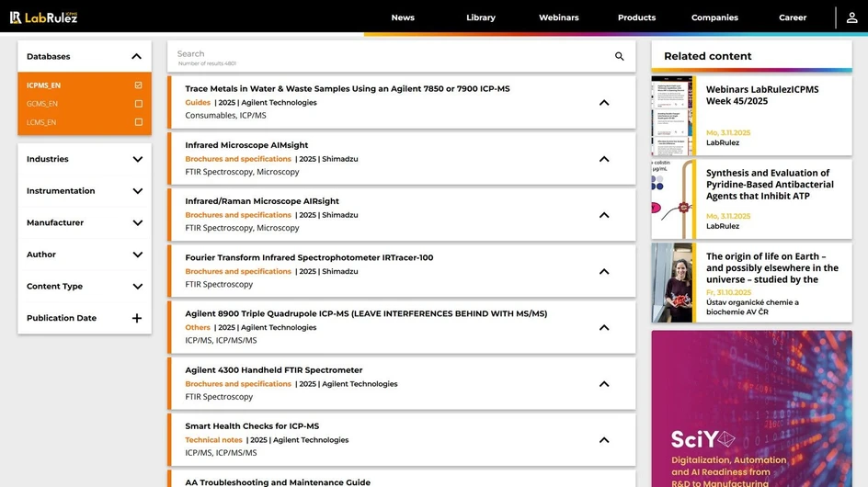Screen dimensions: 868x487
Task: Collapse the Trace Metals in Water result chevron
Action: 604,103
